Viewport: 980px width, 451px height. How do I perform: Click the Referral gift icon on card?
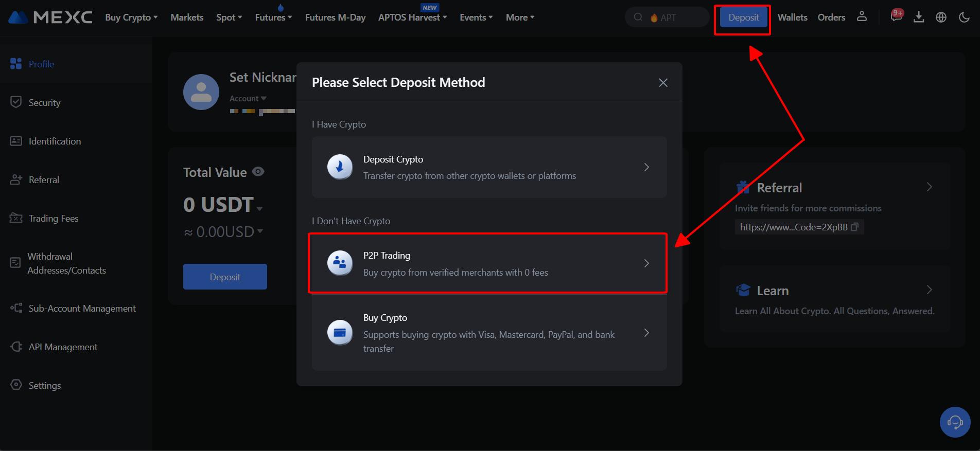pos(743,187)
